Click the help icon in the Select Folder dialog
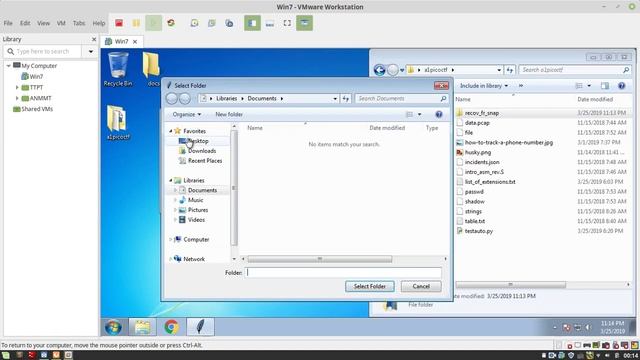Image resolution: width=640 pixels, height=360 pixels. [439, 114]
